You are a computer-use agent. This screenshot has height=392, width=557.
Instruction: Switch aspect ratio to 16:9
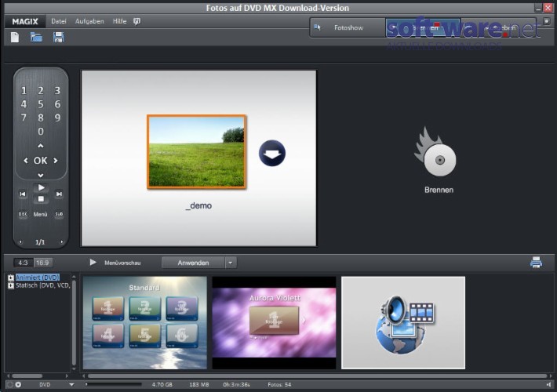[x=42, y=263]
